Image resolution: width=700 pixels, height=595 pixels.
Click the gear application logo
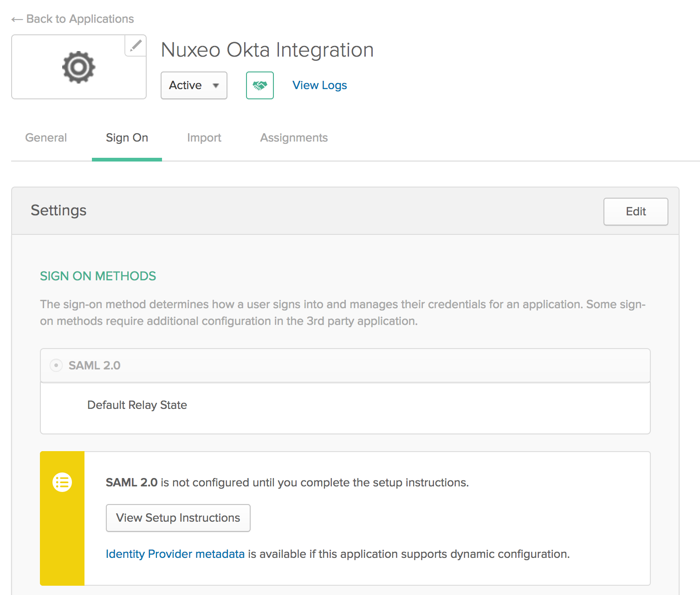[79, 67]
